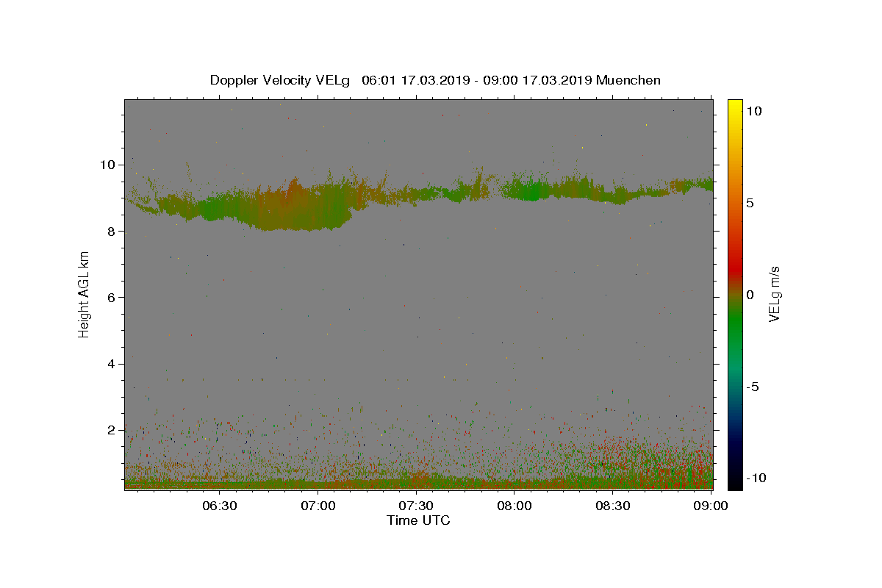Screen dimensions: 882x588
Task: Click the 'Muenchen' station name in title
Action: point(628,80)
